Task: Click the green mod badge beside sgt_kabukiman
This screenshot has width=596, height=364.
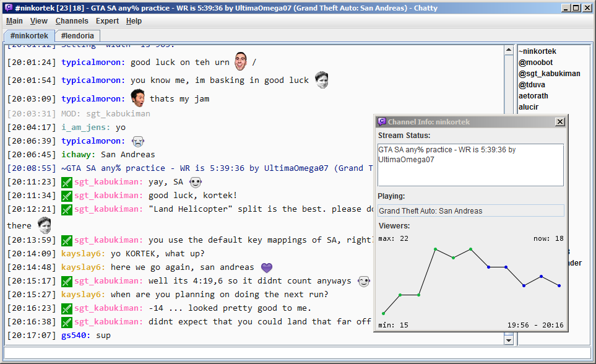Action: (x=66, y=181)
